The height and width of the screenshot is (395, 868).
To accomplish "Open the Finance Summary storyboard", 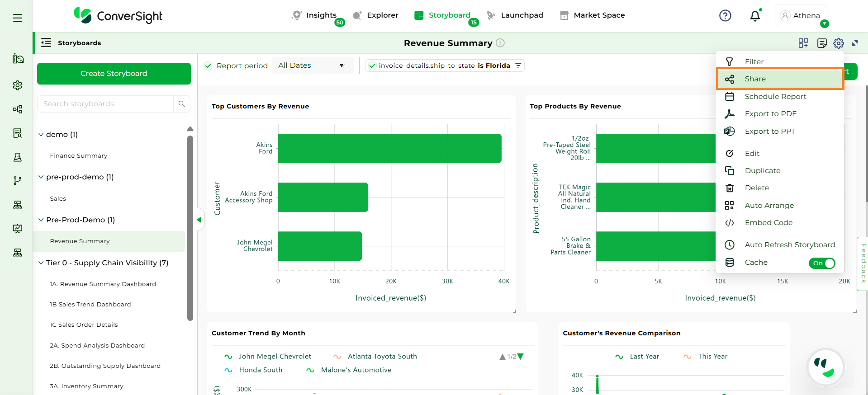I will tap(79, 156).
